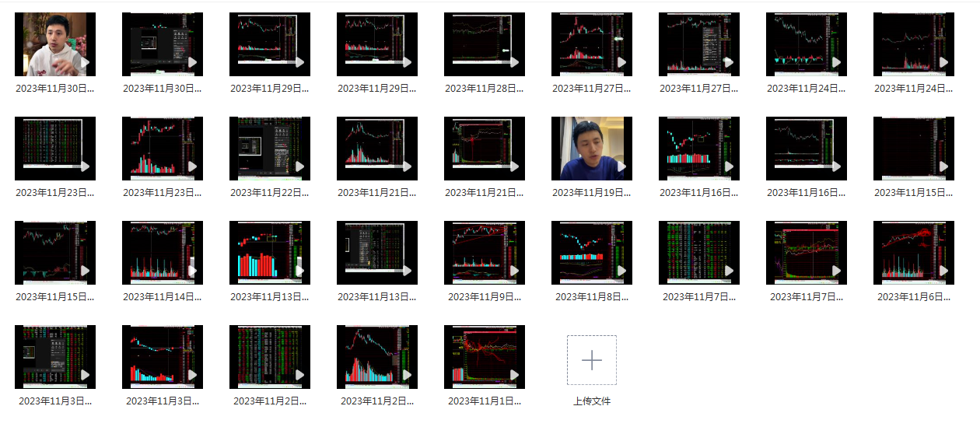Click play icon on the 2023年11月9日 video
980x441 pixels.
tap(514, 271)
